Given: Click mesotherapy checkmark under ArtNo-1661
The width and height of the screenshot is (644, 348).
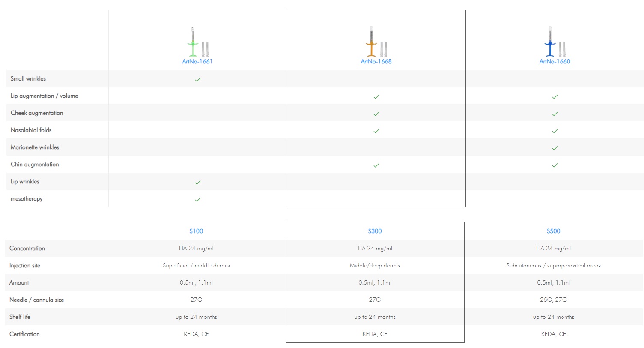Looking at the screenshot, I should pos(197,200).
